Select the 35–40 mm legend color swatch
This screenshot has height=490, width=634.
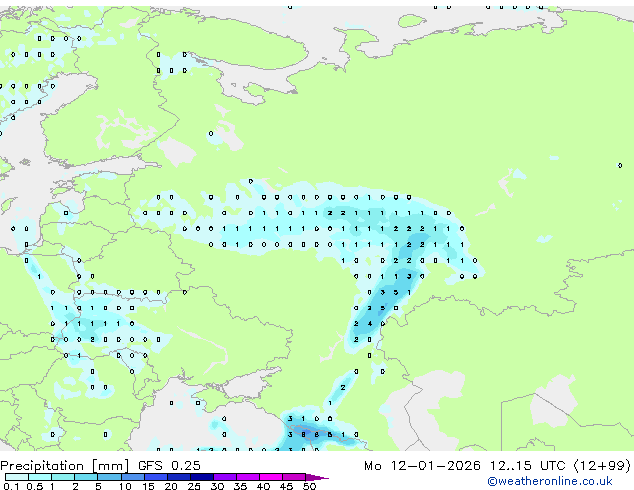[x=248, y=477]
